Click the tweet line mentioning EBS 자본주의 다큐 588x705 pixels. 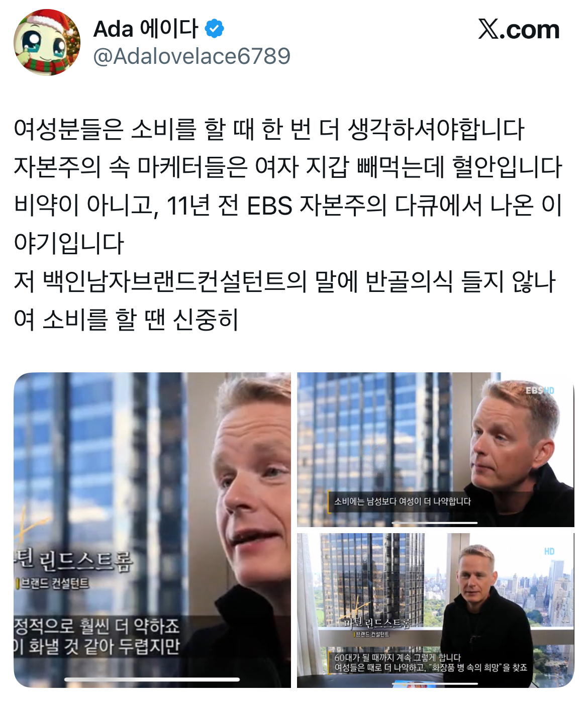[x=287, y=206]
